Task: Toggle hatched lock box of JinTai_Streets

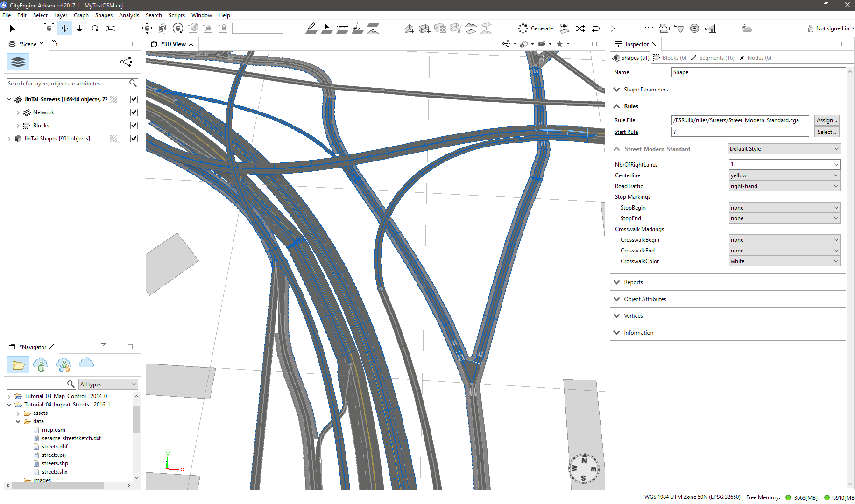Action: pyautogui.click(x=113, y=99)
